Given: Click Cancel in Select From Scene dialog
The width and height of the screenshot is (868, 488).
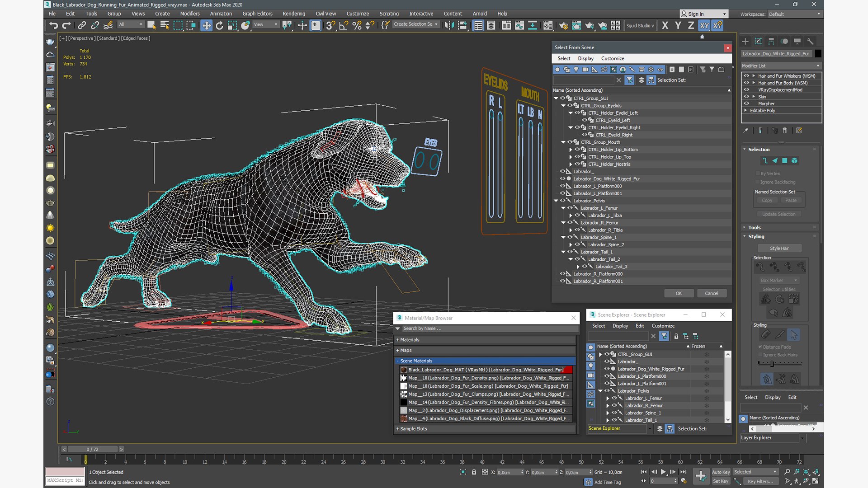Looking at the screenshot, I should click(x=712, y=293).
